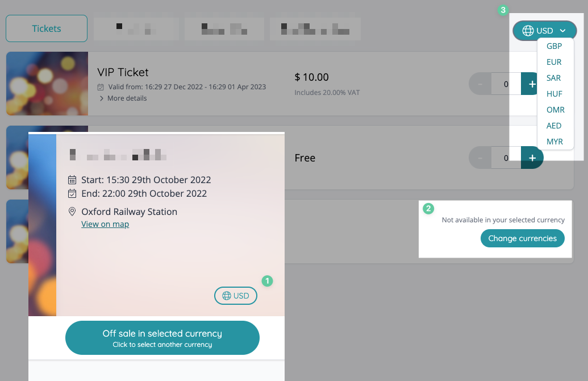
Task: Open the USD currency dropdown at top right
Action: (544, 30)
